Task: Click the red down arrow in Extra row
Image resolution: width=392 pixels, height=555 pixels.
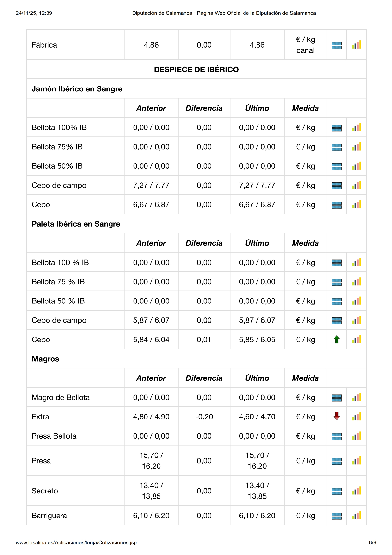Action: 337,416
